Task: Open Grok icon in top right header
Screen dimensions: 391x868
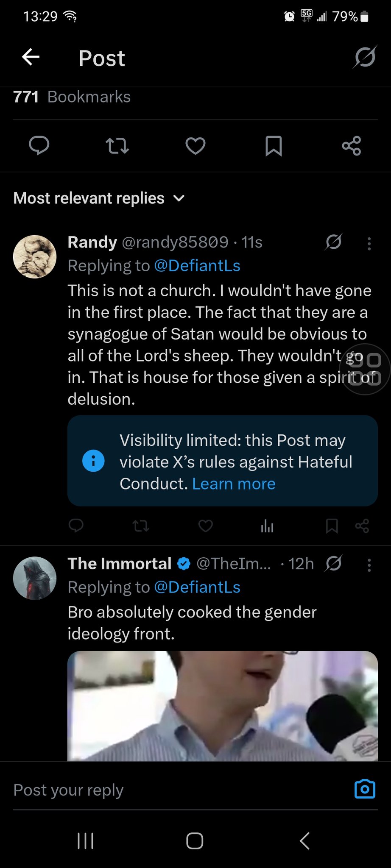Action: tap(365, 57)
